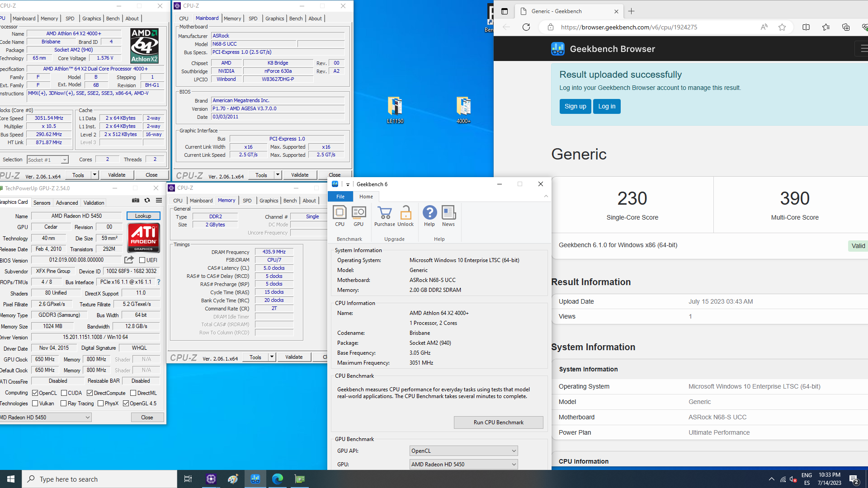
Task: Open Socket #1 selection dropdown in CPU-Z
Action: (47, 160)
